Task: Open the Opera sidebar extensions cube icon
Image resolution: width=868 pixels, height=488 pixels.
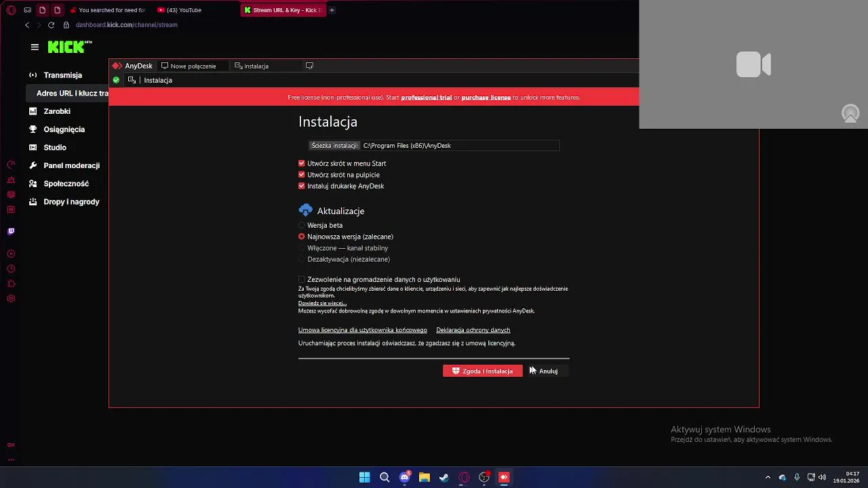Action: tap(11, 283)
